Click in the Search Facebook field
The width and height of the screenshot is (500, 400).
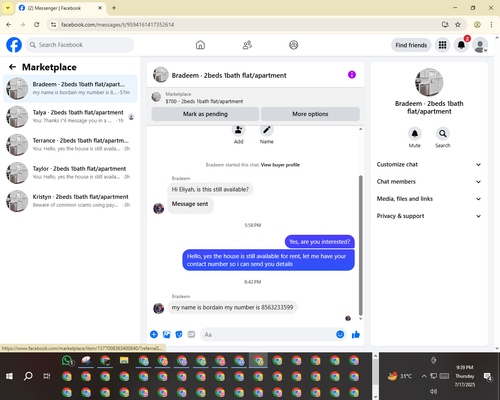click(x=80, y=45)
